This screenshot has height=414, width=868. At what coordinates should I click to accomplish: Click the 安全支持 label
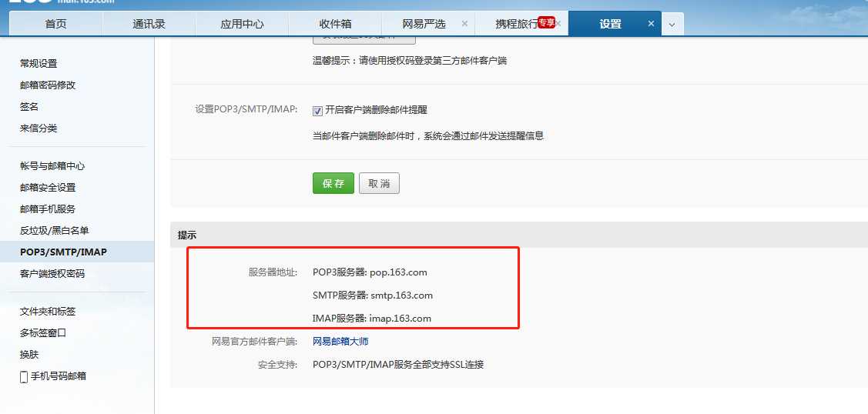click(277, 365)
